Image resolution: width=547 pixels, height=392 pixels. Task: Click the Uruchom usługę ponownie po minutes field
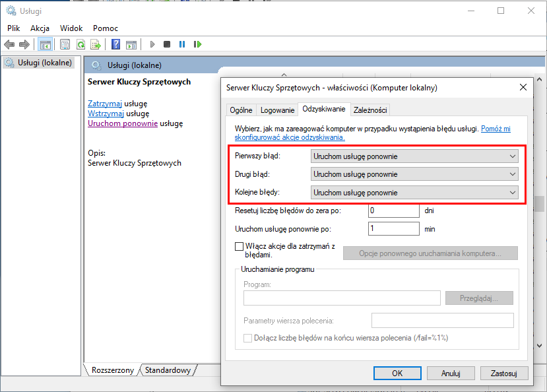click(394, 229)
